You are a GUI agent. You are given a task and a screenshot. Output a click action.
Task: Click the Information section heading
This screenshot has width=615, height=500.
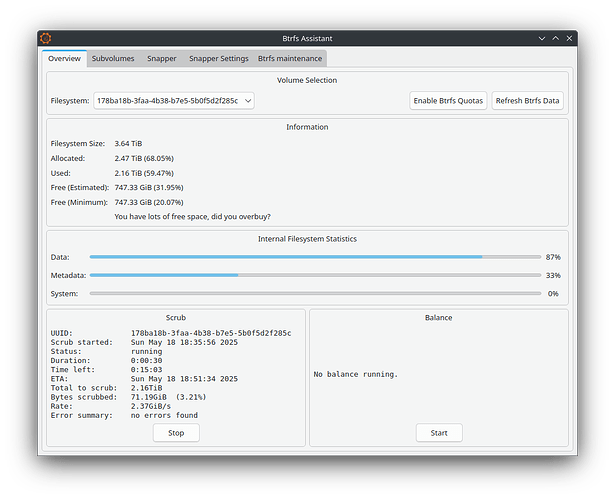(307, 127)
